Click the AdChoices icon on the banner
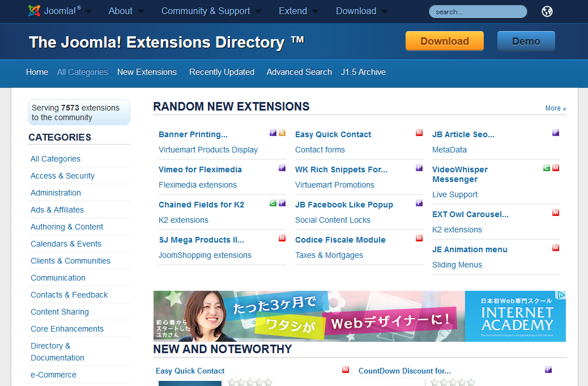The height and width of the screenshot is (386, 588). click(561, 295)
